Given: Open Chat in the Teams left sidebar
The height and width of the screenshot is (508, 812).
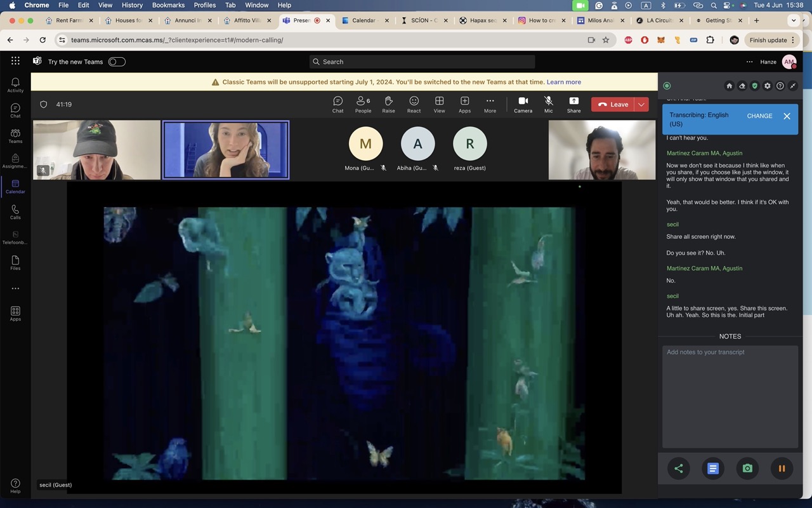Looking at the screenshot, I should coord(15,110).
